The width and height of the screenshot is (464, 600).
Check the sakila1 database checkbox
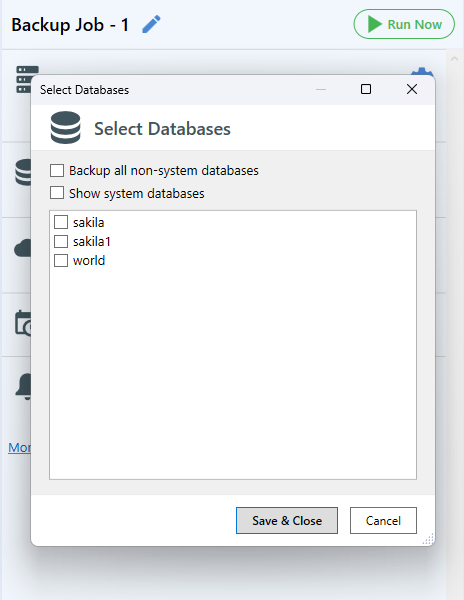click(61, 241)
